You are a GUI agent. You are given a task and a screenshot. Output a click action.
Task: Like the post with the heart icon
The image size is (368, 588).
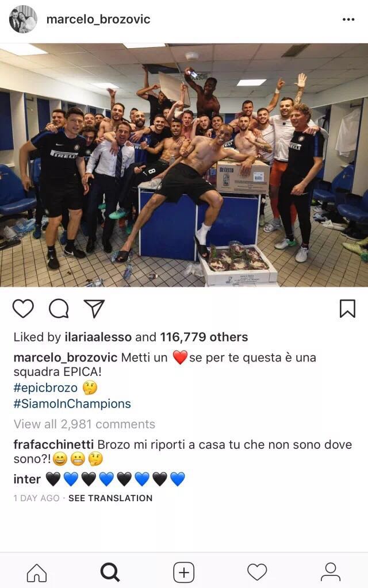23,309
